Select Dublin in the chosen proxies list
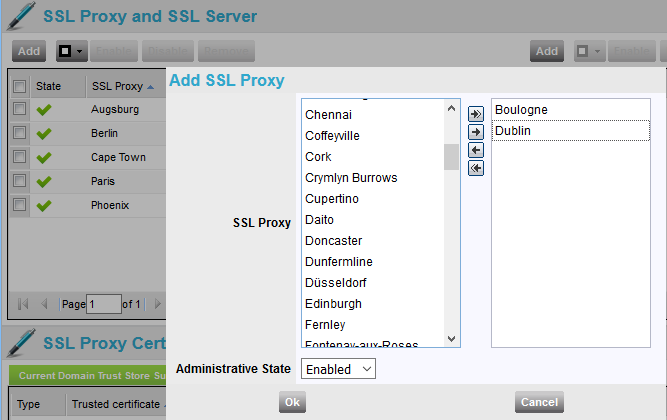The image size is (667, 420). point(570,131)
